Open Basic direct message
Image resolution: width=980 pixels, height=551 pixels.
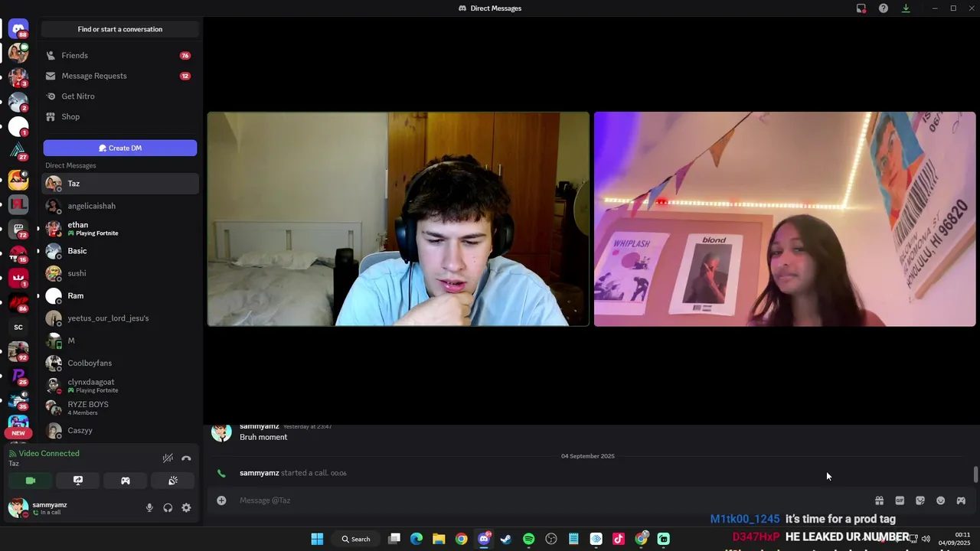[x=120, y=251]
